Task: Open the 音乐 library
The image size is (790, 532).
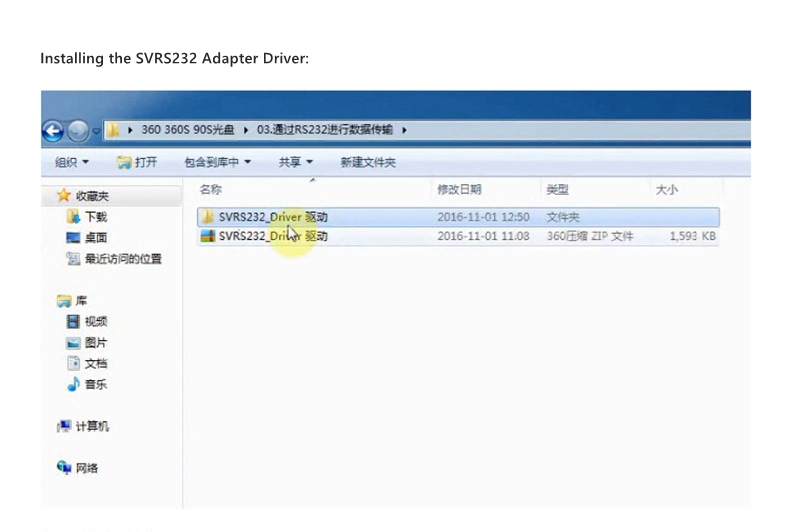Action: pos(96,384)
